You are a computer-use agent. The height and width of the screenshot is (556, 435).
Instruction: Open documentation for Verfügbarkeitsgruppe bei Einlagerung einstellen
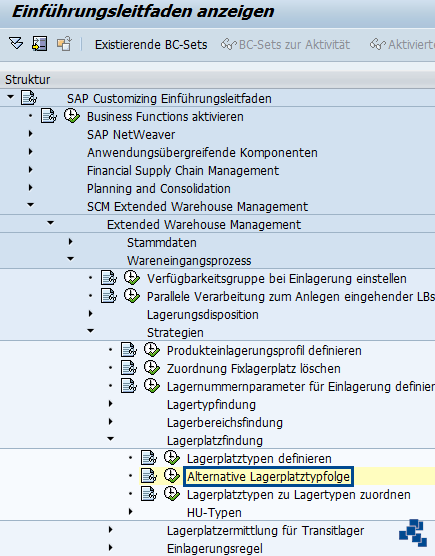click(109, 278)
